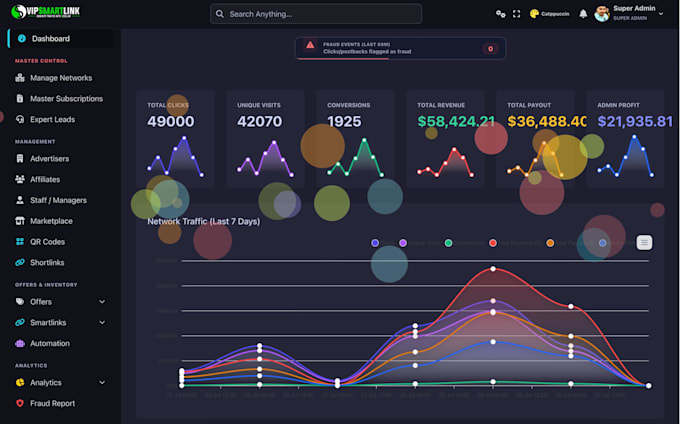The image size is (680, 424).
Task: Click the VIPSmartLink logo
Action: pyautogui.click(x=45, y=12)
